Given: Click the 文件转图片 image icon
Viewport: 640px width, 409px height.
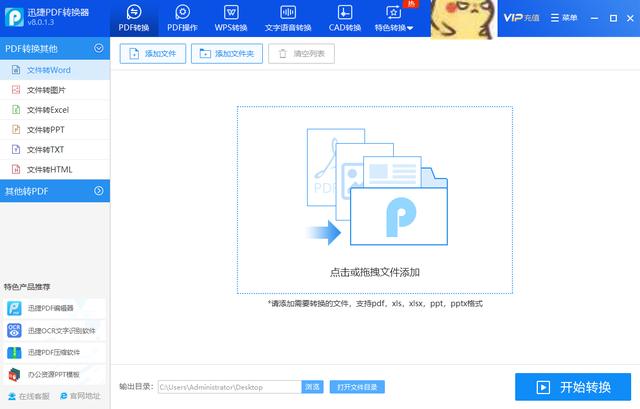Looking at the screenshot, I should point(16,90).
